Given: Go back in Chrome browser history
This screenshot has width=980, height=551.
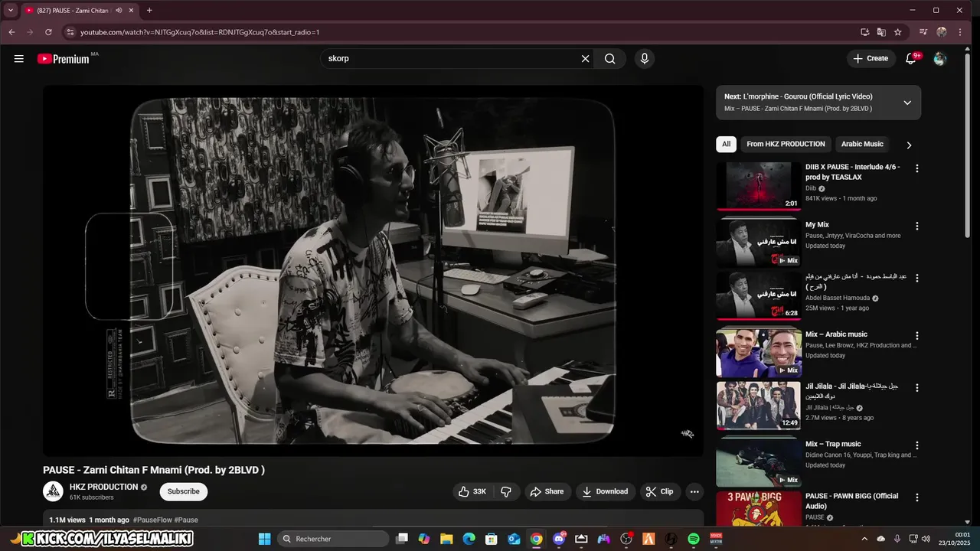Looking at the screenshot, I should coord(11,32).
